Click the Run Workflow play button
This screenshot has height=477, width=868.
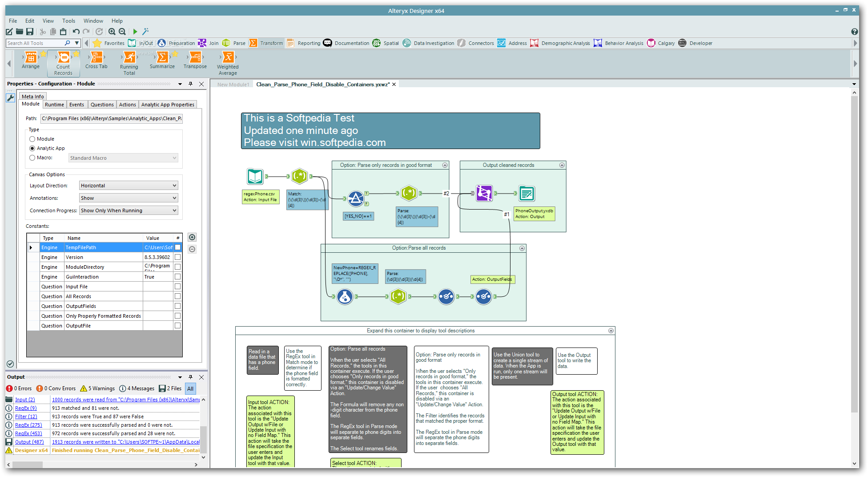point(135,32)
